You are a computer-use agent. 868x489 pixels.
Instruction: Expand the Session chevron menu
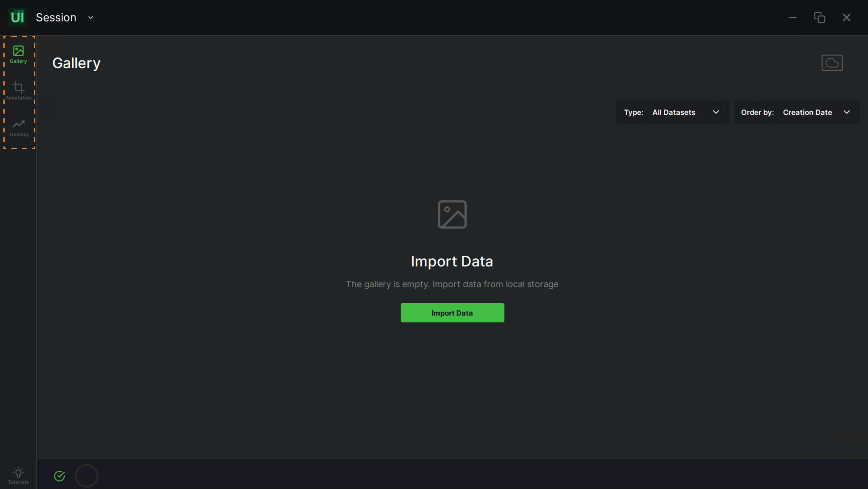(x=91, y=18)
